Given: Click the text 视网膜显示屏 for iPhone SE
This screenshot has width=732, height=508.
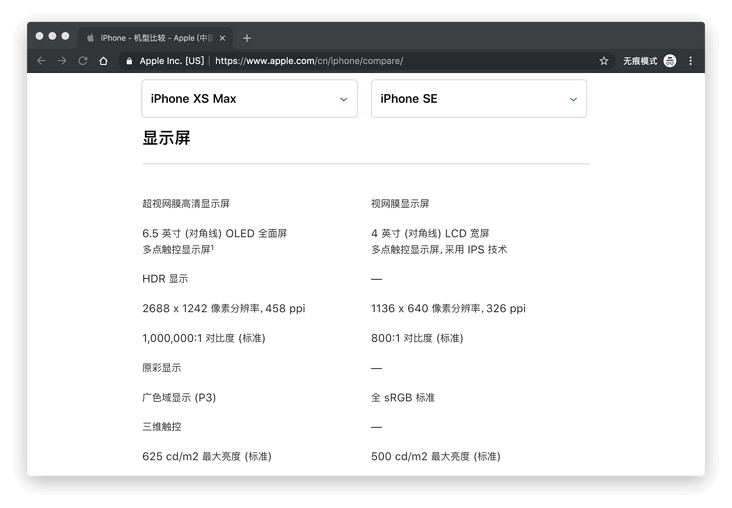Looking at the screenshot, I should point(400,204).
